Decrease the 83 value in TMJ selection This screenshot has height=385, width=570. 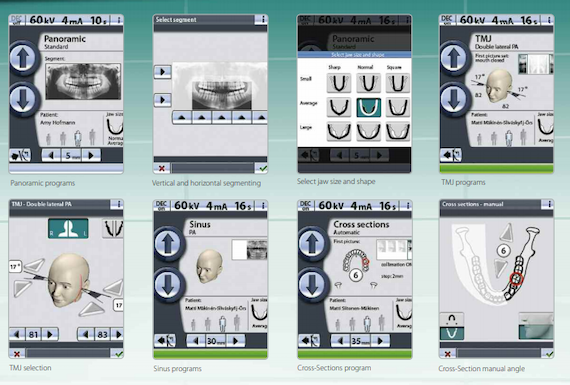(86, 334)
